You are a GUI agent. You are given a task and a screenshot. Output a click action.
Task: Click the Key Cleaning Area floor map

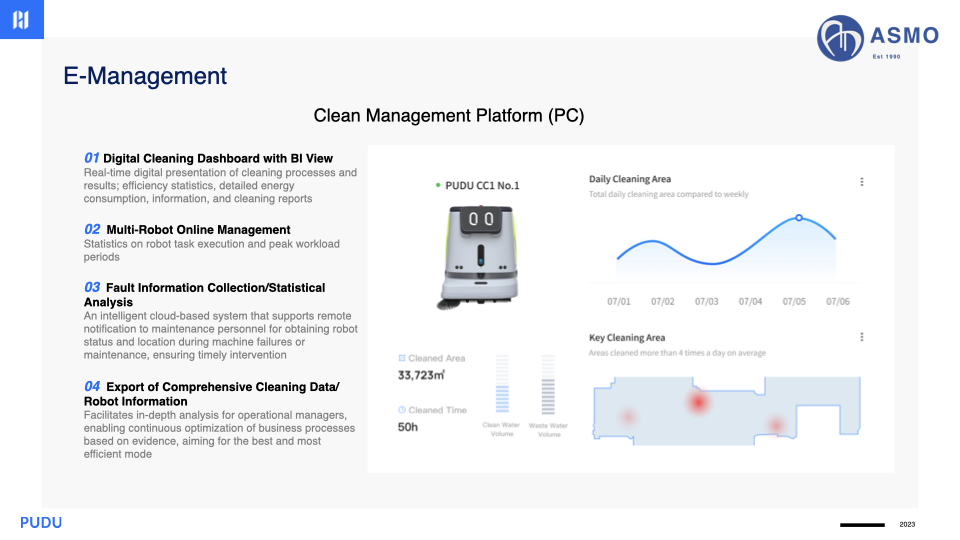click(727, 411)
